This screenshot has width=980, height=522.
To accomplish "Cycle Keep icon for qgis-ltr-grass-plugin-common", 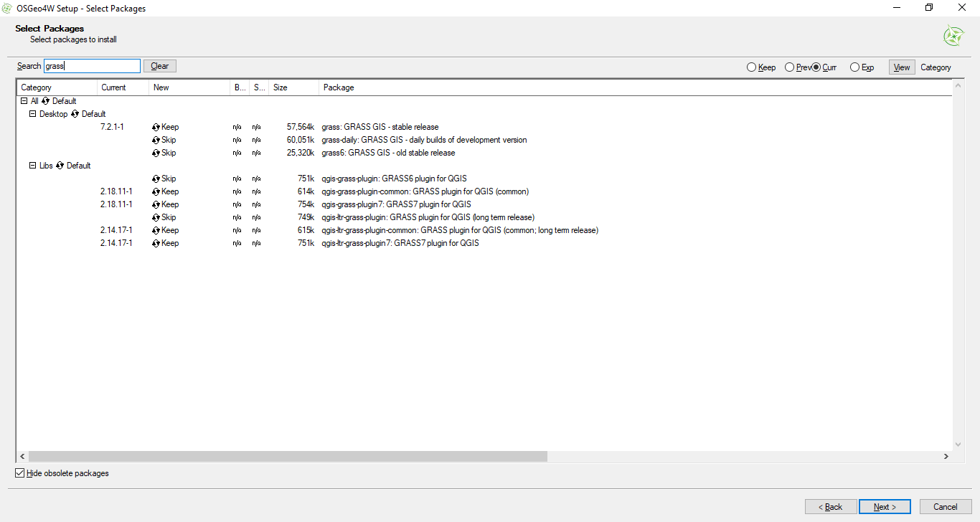I will [156, 230].
